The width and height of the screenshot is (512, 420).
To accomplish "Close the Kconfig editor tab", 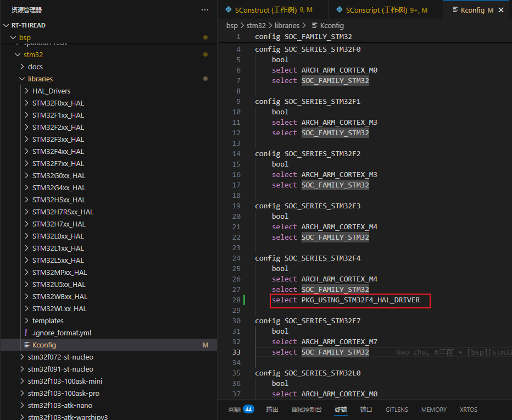I will point(501,10).
